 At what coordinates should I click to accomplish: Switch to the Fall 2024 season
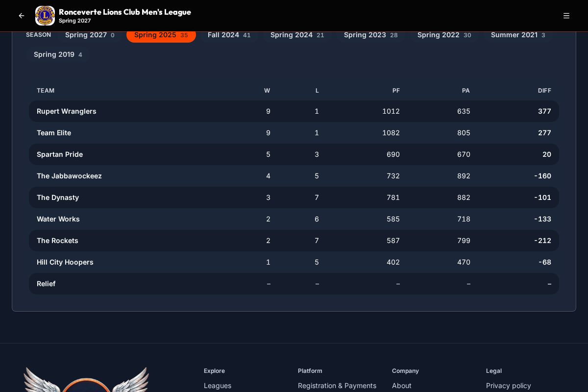point(229,35)
